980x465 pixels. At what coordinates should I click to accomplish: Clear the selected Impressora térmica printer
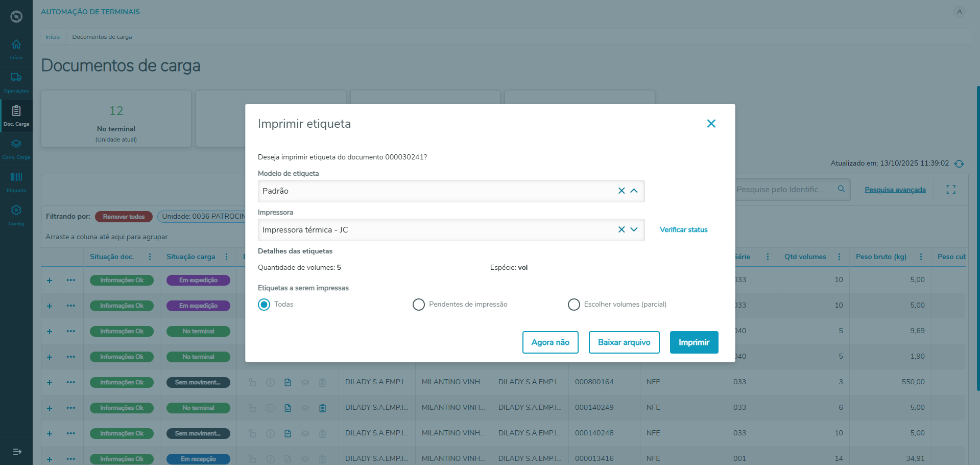[x=622, y=229]
